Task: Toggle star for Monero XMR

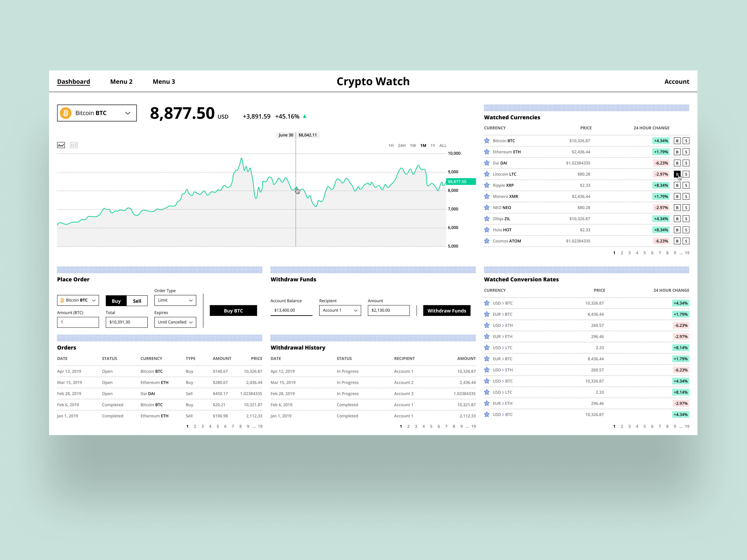Action: tap(487, 196)
